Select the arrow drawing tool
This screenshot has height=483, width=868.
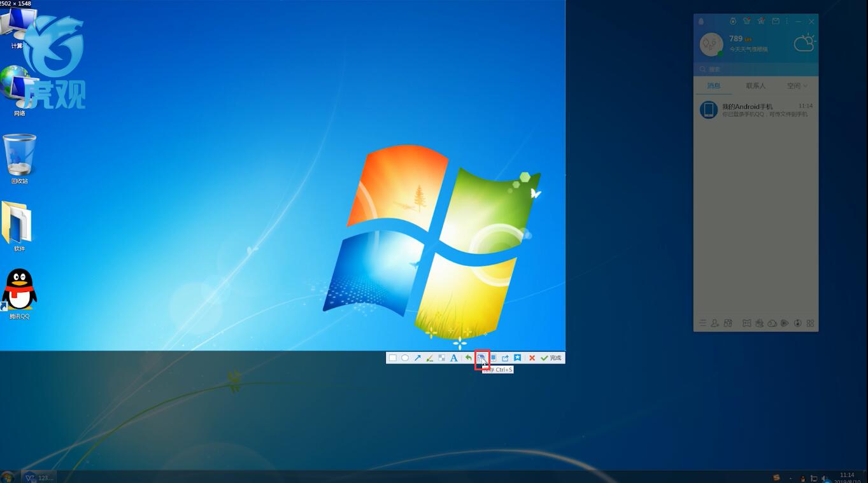pos(418,358)
